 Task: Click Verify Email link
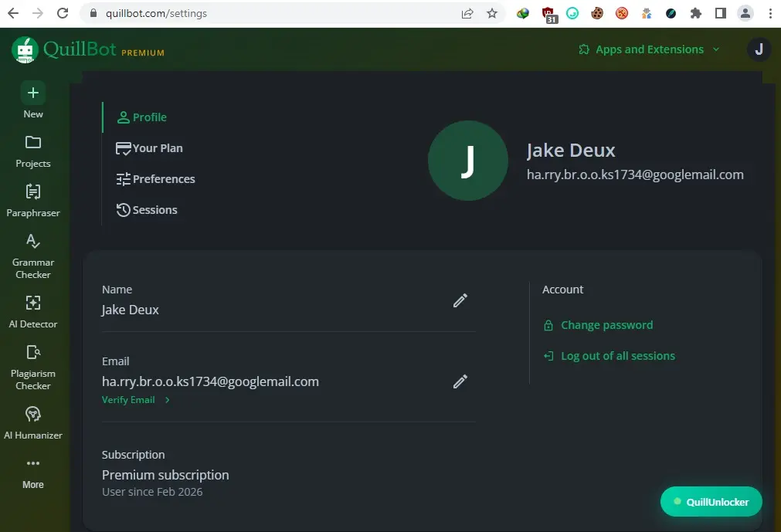135,400
